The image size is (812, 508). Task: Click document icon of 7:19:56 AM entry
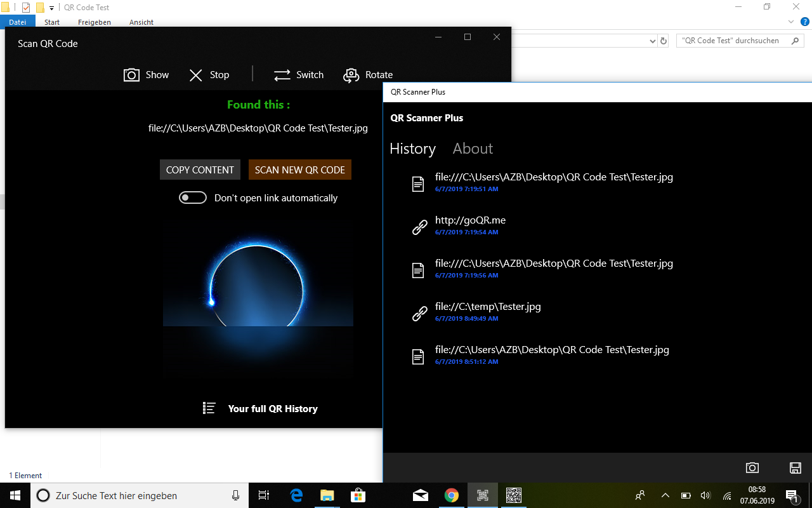417,271
